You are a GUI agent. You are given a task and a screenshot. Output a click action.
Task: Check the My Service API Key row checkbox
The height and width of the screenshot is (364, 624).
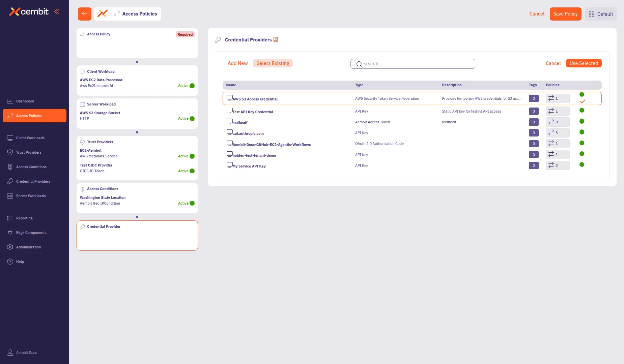coord(230,165)
